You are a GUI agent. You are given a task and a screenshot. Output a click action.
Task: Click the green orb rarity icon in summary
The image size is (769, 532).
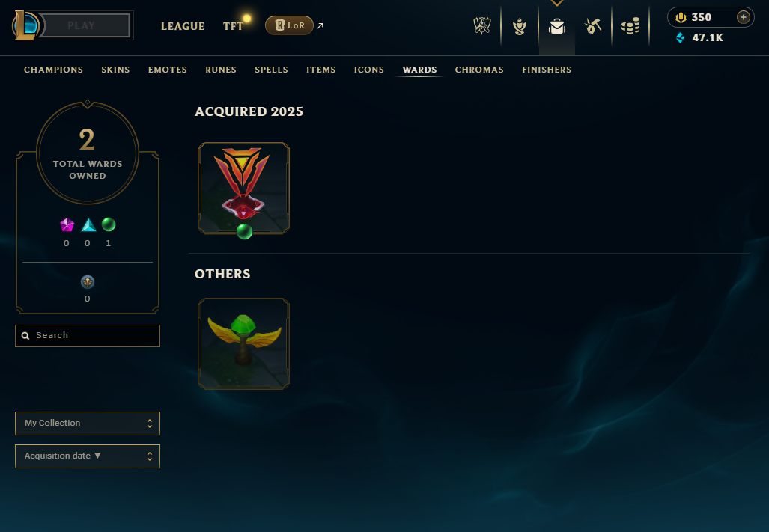(x=109, y=225)
